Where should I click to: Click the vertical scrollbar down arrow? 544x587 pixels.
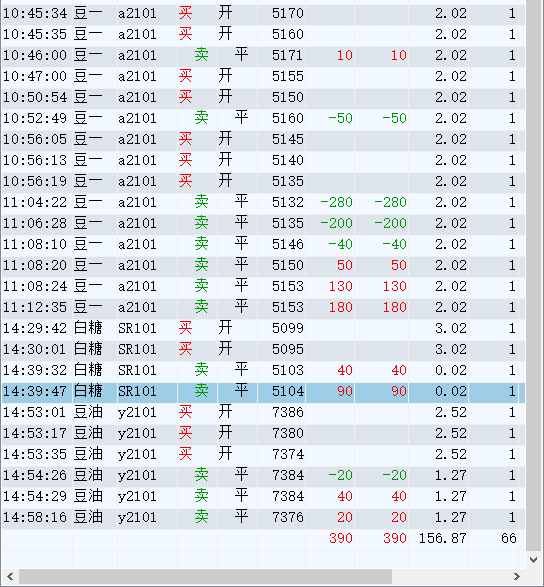pyautogui.click(x=534, y=560)
